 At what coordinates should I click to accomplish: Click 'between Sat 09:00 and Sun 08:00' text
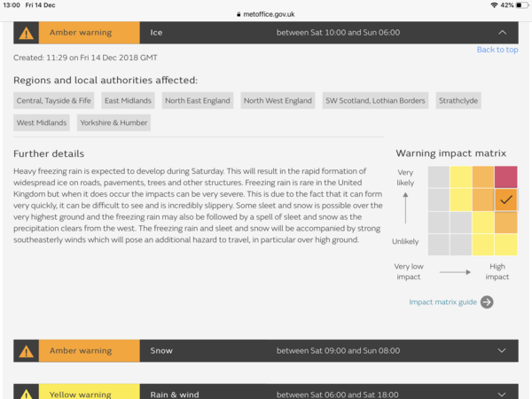point(338,350)
